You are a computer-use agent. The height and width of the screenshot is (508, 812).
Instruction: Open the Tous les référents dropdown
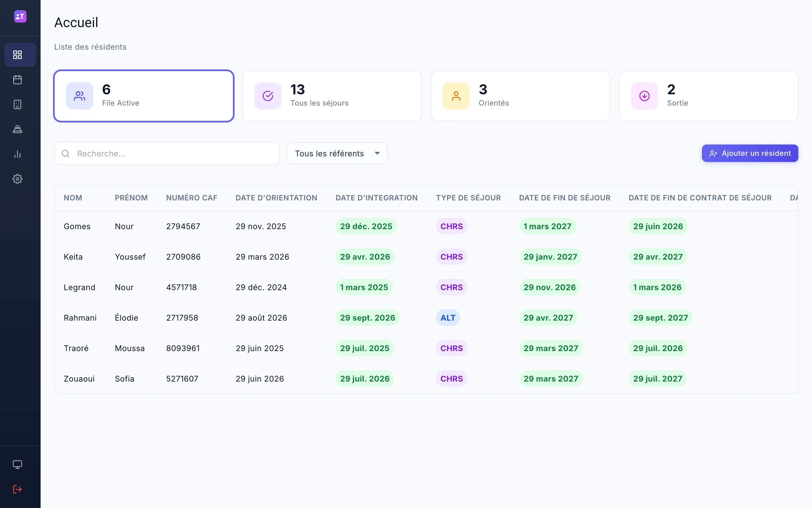(337, 153)
